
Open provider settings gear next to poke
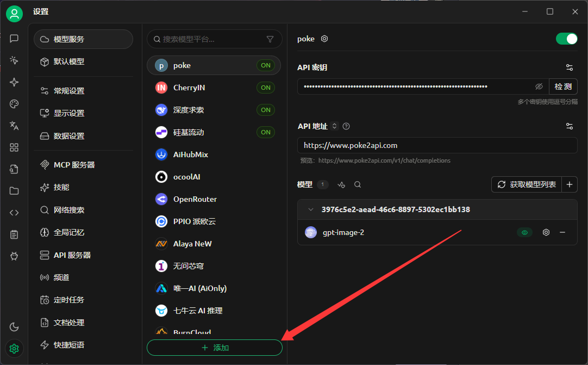[x=324, y=39]
